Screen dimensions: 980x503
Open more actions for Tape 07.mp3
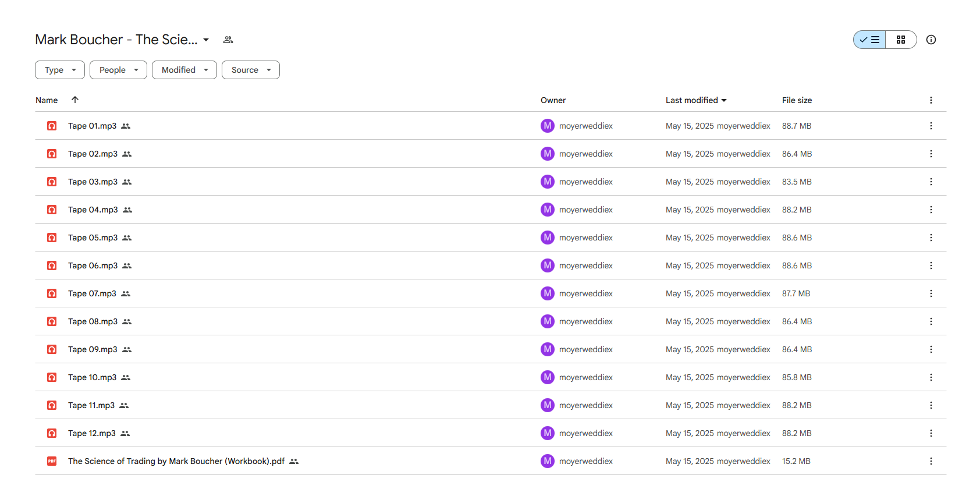[x=931, y=293]
